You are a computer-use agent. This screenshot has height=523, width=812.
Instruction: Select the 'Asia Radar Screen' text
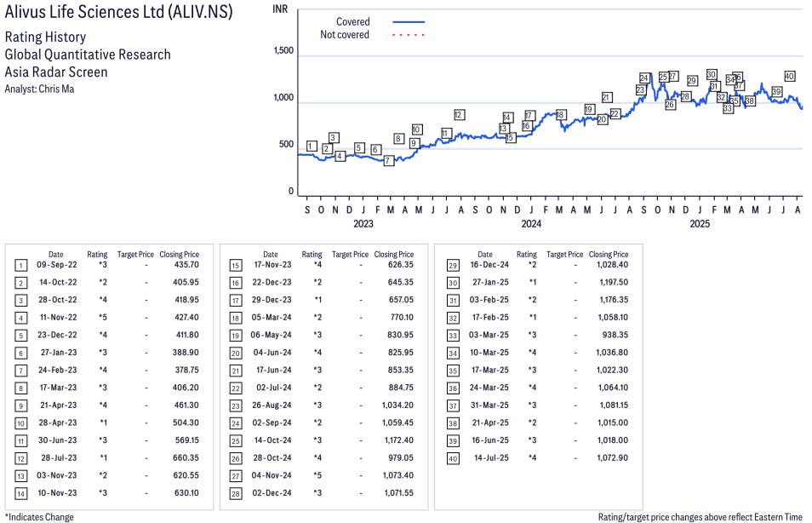coord(56,72)
